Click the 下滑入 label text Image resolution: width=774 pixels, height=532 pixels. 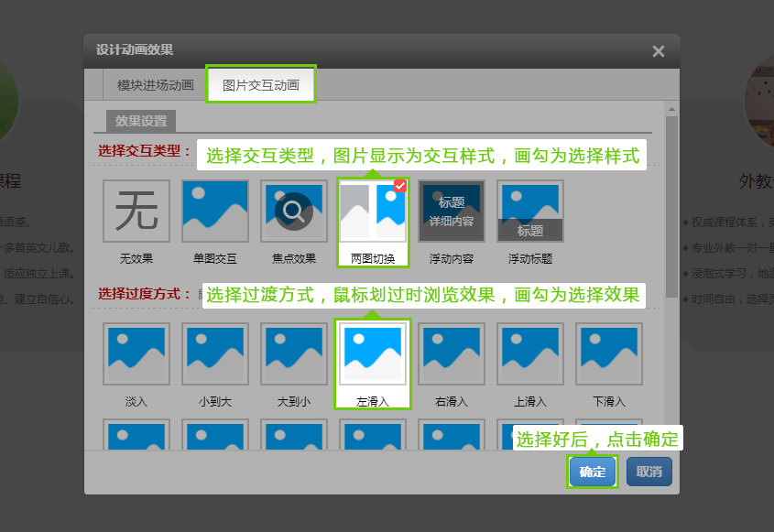(608, 402)
